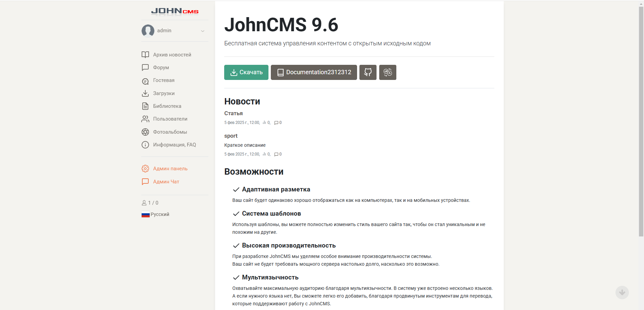Image resolution: width=644 pixels, height=310 pixels.
Task: Click the Russian flag language icon
Action: [x=145, y=215]
